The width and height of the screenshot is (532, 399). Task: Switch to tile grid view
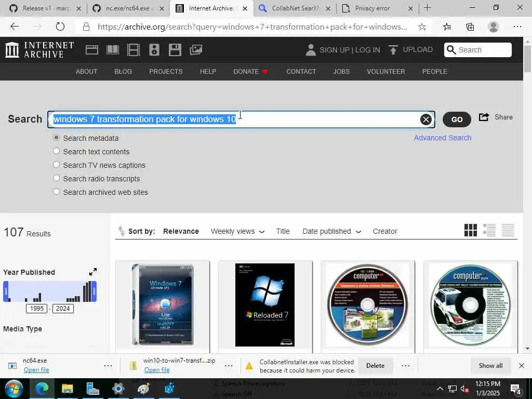[x=471, y=230]
